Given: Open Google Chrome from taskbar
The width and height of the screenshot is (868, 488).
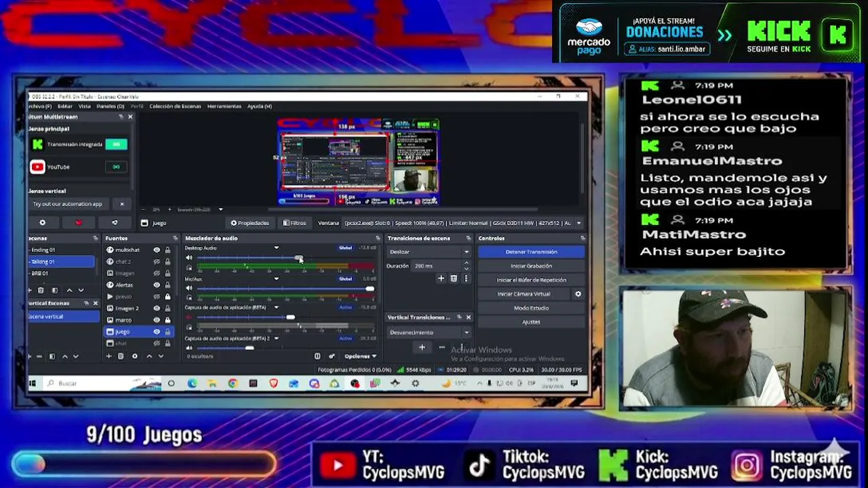Looking at the screenshot, I should click(233, 384).
